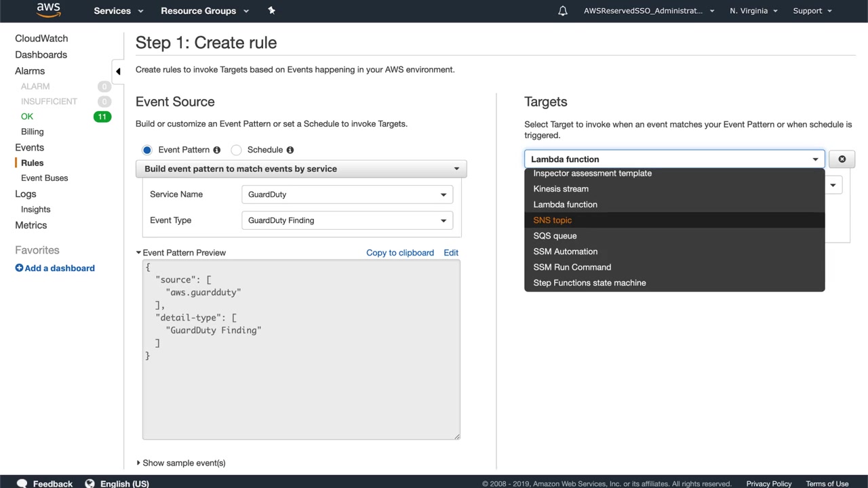868x488 pixels.
Task: Click the info icon beside Schedule
Action: click(x=290, y=150)
